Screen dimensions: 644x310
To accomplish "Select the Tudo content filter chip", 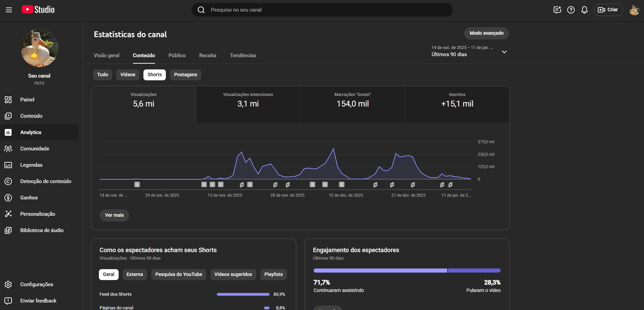I will pyautogui.click(x=102, y=75).
